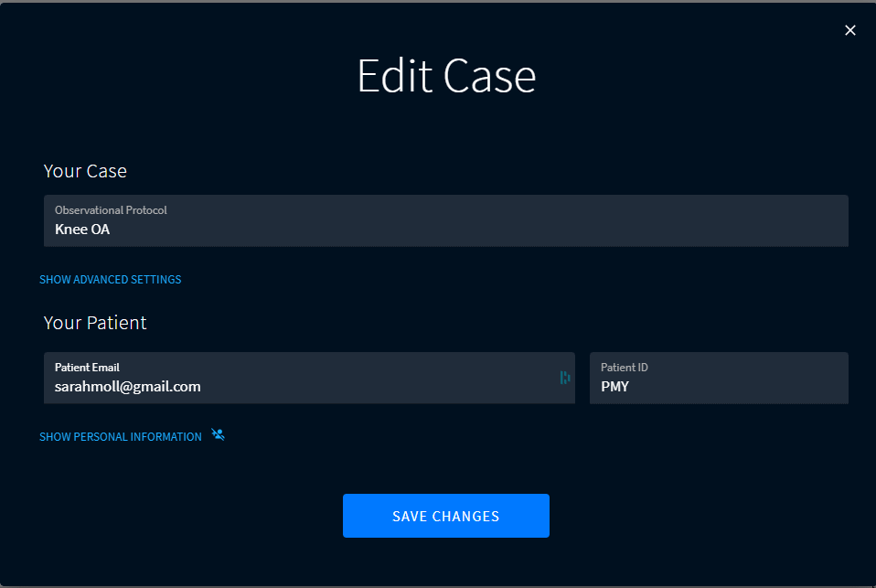Click the Patient Email field label

pos(87,368)
